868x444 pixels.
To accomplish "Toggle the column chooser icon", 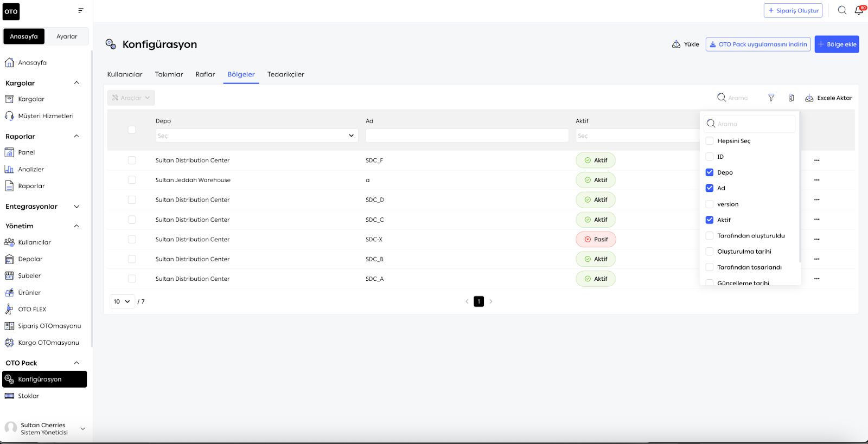I will coord(792,98).
